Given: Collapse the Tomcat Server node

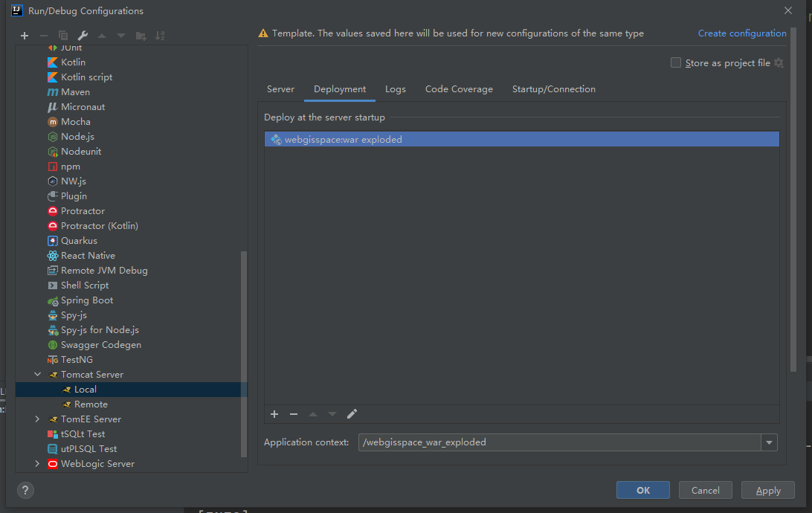Looking at the screenshot, I should tap(37, 374).
